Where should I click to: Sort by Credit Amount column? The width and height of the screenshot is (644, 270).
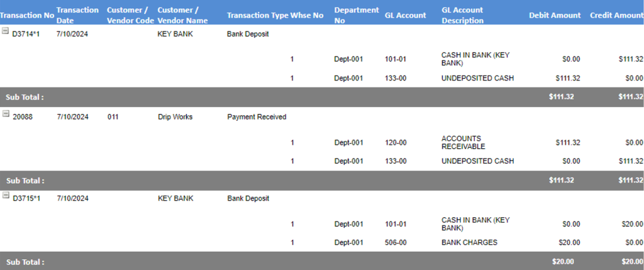[x=616, y=15]
